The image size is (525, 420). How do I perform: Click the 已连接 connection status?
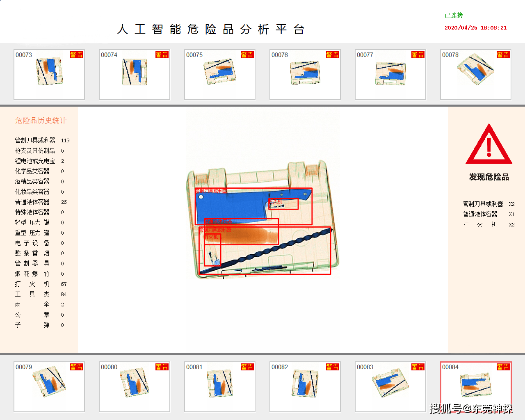[454, 15]
